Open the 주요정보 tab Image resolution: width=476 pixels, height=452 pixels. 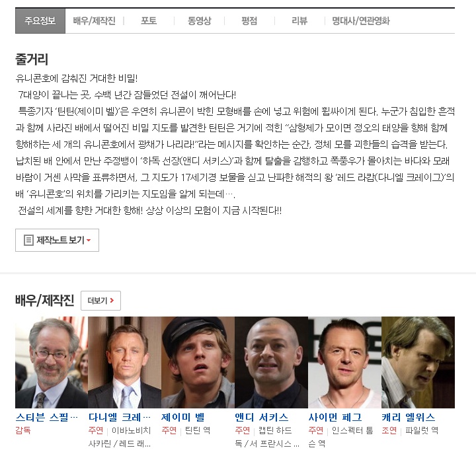pos(40,21)
